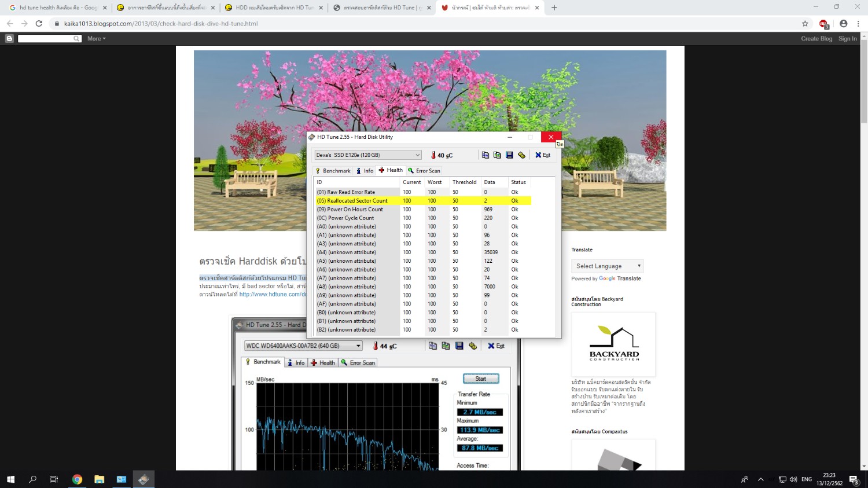Click the address bar URL
The height and width of the screenshot is (488, 868).
tap(161, 24)
